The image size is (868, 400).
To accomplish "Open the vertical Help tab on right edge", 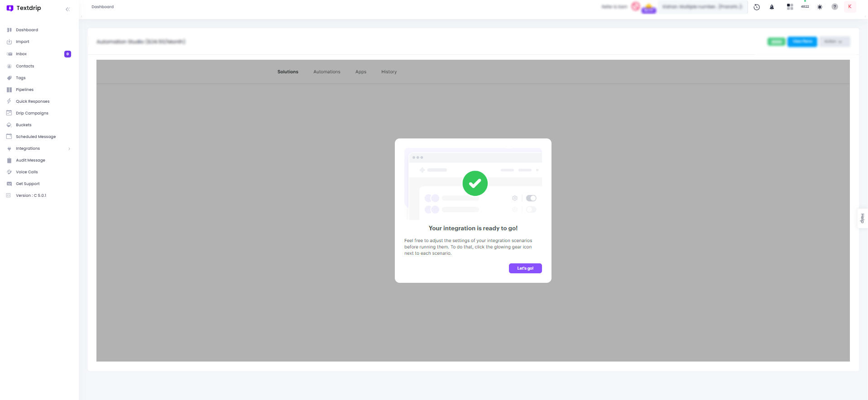I will [x=863, y=218].
